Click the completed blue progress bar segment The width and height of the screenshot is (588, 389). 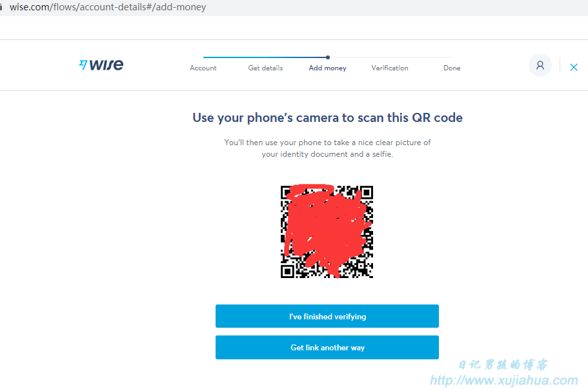265,57
